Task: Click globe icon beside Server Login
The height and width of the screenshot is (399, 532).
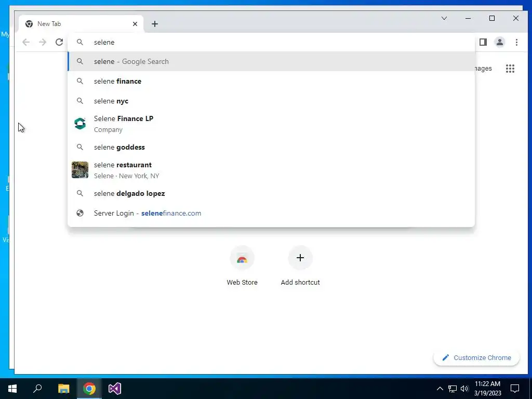Action: coord(80,213)
